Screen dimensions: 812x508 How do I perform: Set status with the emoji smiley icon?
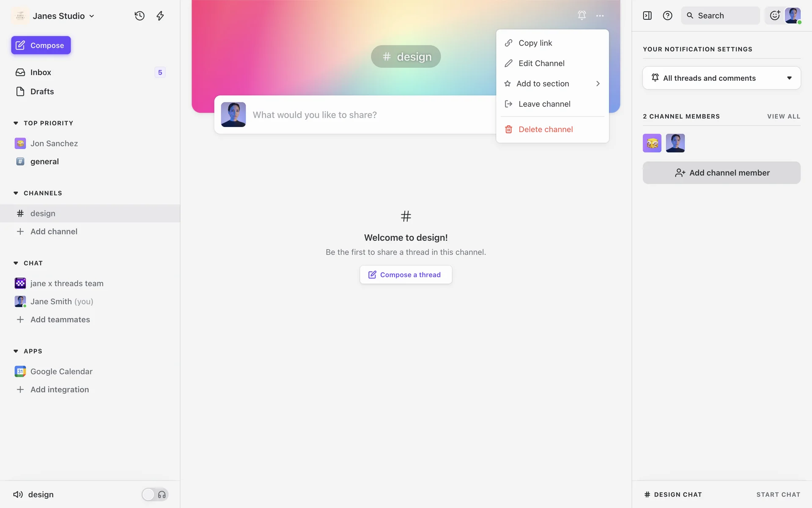tap(775, 16)
